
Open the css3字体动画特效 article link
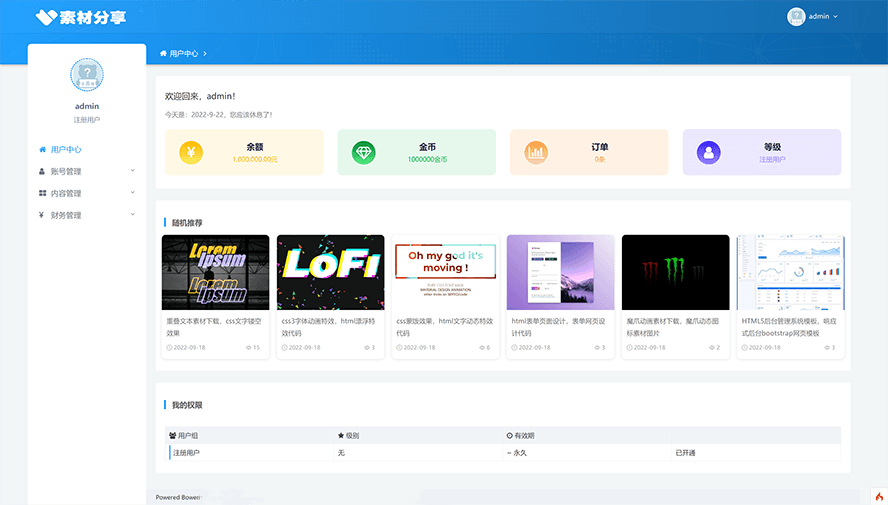point(330,327)
